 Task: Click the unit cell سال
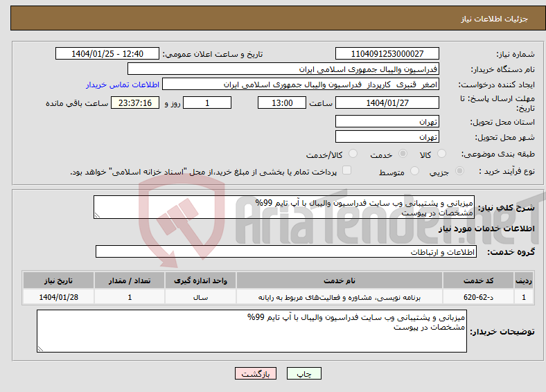point(200,297)
